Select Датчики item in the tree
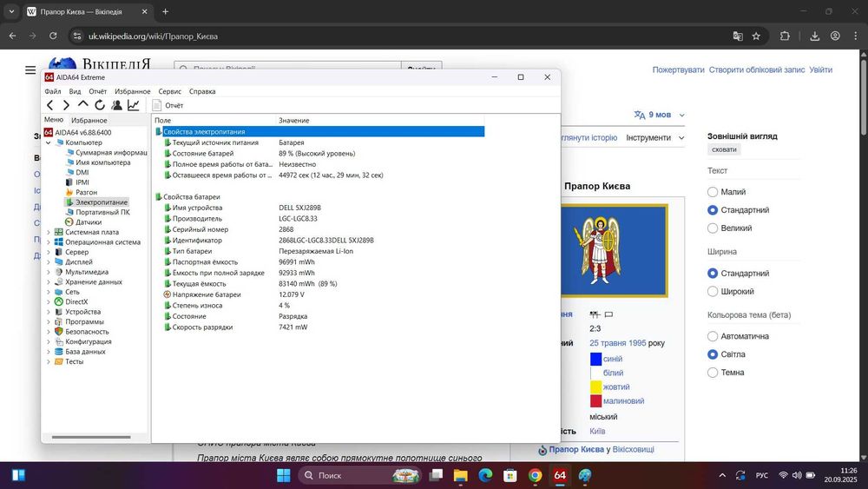 click(x=88, y=222)
